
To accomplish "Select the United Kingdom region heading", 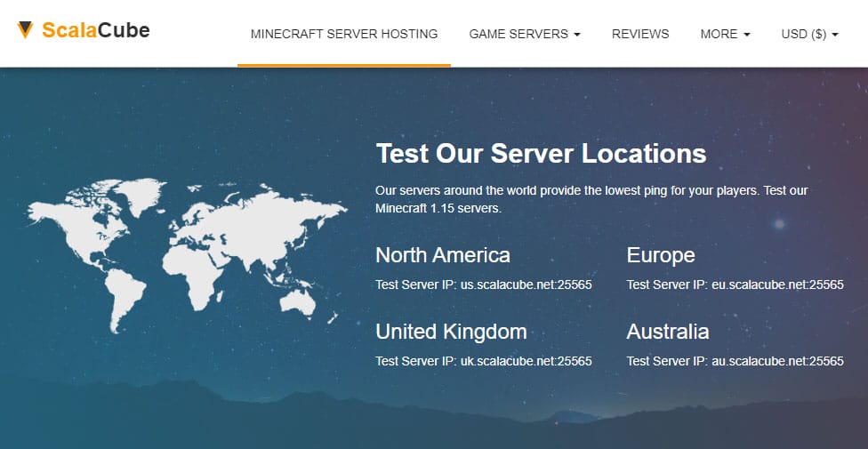I will pyautogui.click(x=451, y=332).
